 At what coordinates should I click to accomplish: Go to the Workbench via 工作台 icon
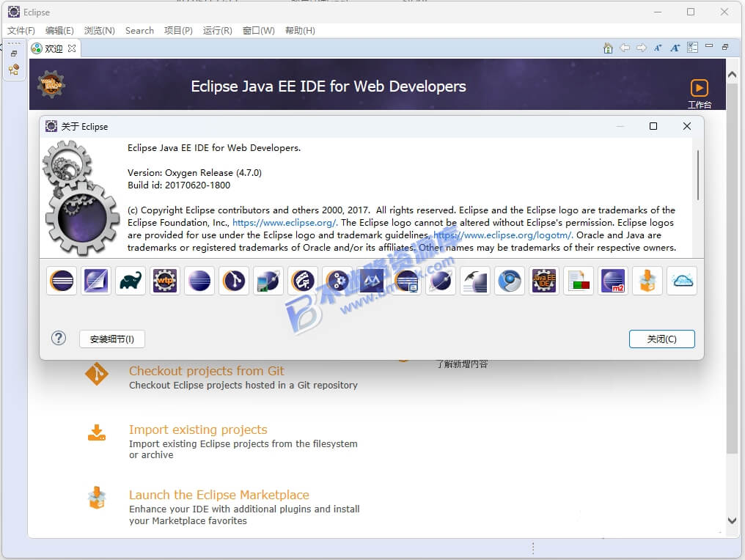[x=699, y=94]
